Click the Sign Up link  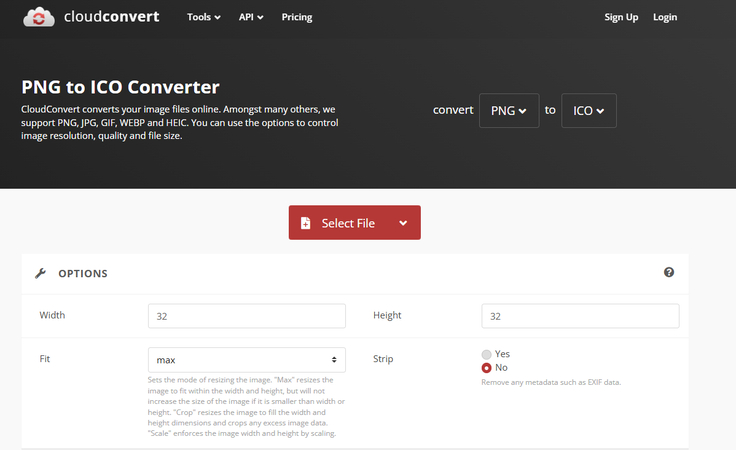pyautogui.click(x=621, y=17)
